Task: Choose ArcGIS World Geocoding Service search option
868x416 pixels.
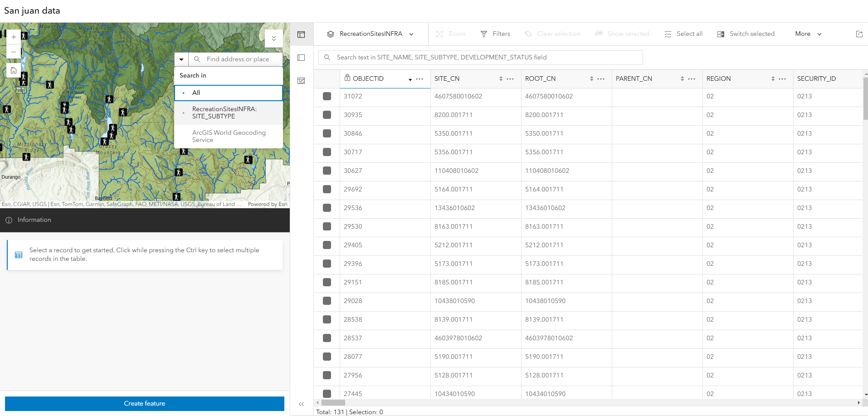Action: (229, 136)
